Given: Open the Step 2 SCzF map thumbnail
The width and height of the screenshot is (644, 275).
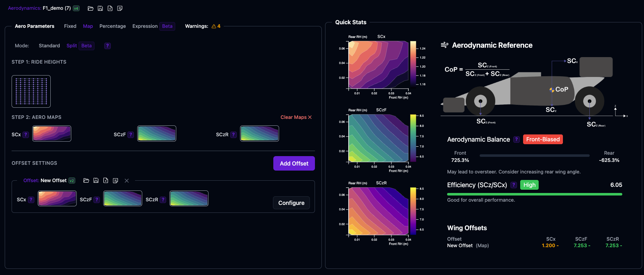Looking at the screenshot, I should (157, 134).
